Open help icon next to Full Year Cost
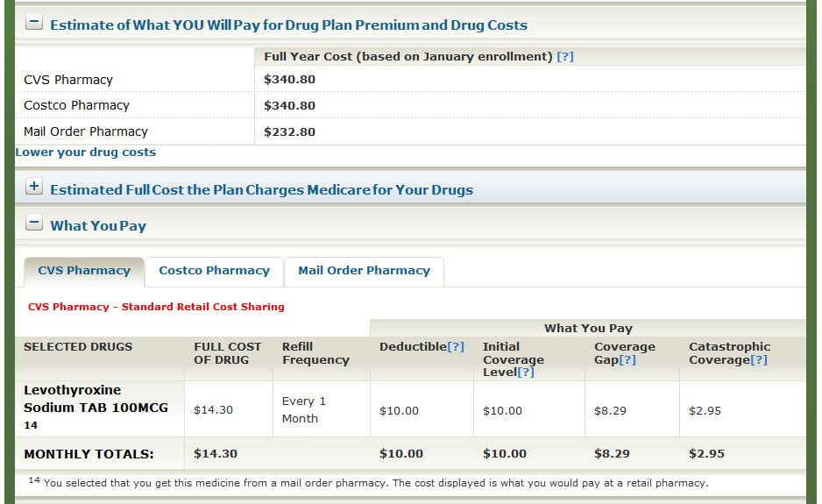 (565, 56)
